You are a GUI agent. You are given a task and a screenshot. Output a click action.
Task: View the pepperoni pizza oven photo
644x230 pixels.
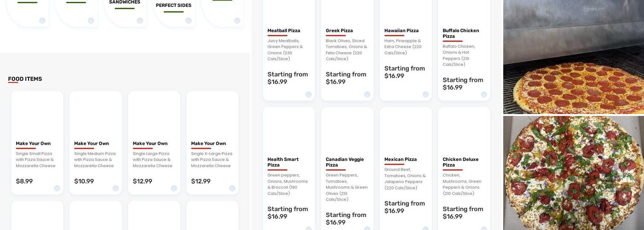[573, 57]
